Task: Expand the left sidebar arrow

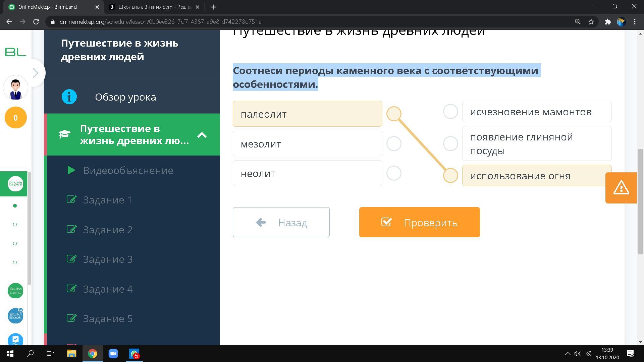Action: 36,73
